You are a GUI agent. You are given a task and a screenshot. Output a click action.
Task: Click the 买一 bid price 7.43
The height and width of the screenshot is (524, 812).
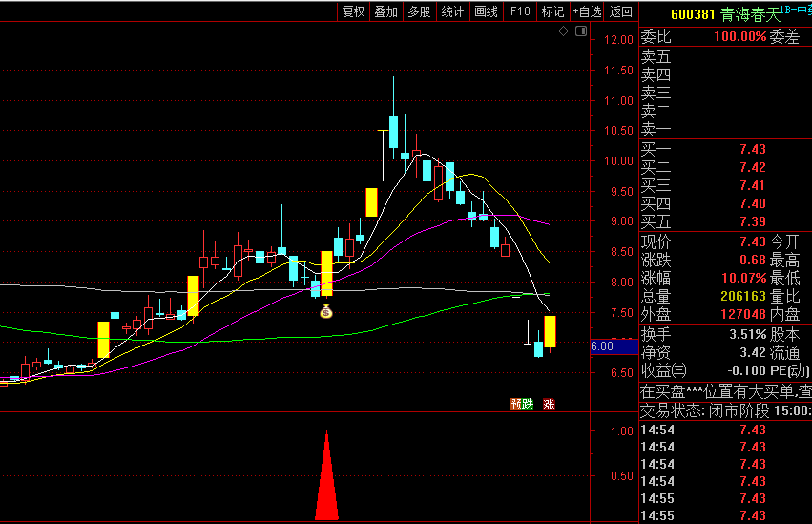(x=753, y=149)
